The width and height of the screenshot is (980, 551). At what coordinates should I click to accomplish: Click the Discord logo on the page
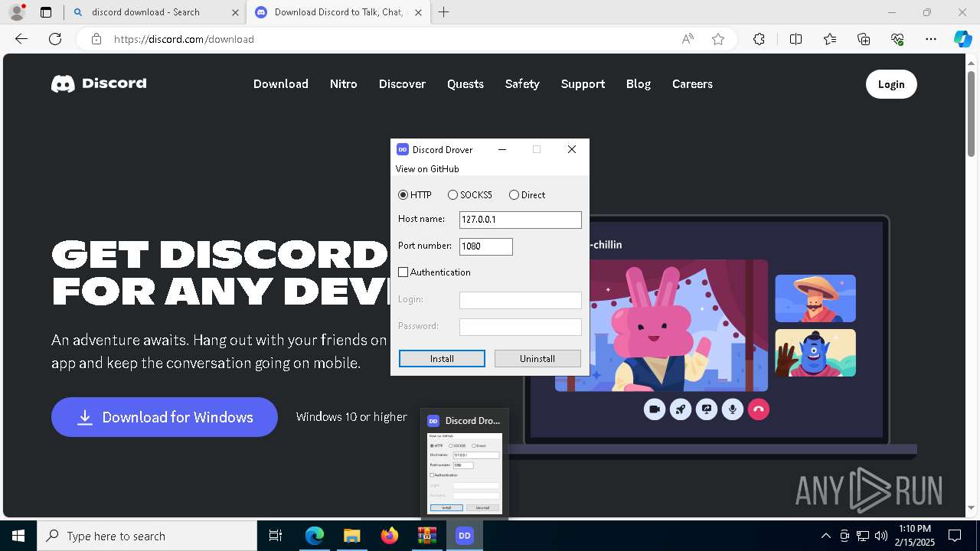99,83
